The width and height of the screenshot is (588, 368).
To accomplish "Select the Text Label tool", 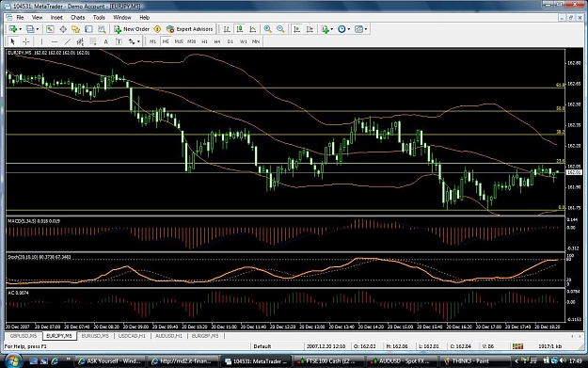I will click(119, 41).
